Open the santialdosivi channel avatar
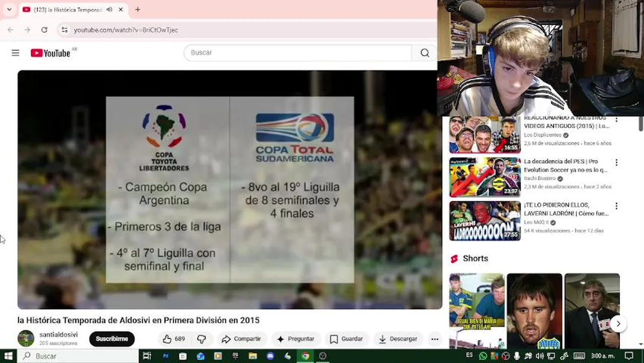 [x=26, y=338]
